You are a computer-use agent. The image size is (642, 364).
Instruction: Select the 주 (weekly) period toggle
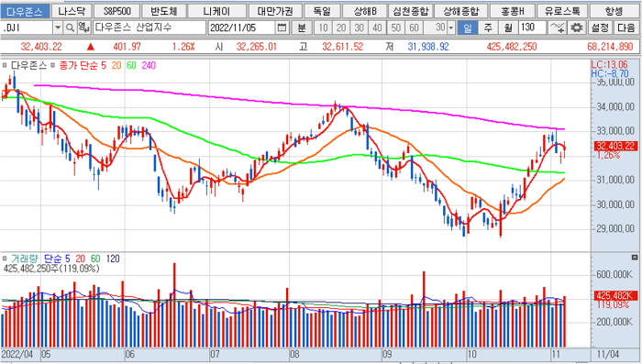click(x=488, y=28)
